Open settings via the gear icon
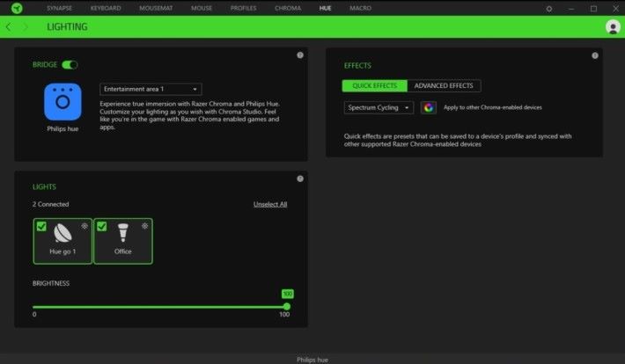The height and width of the screenshot is (364, 625). [549, 9]
